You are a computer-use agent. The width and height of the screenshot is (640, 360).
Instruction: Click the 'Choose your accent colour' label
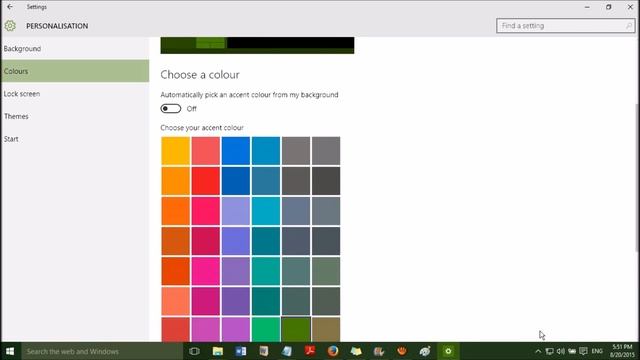(202, 128)
